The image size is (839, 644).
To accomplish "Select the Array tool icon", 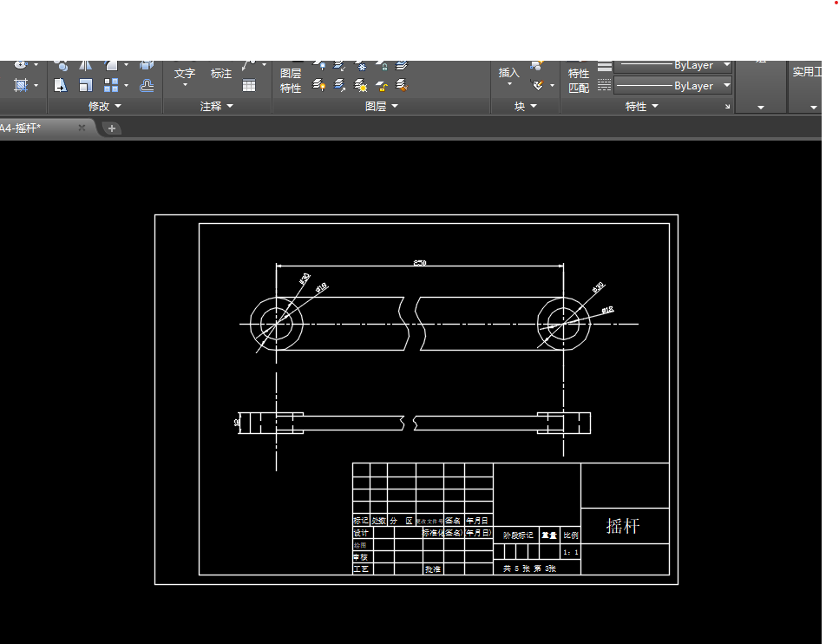I will point(111,85).
